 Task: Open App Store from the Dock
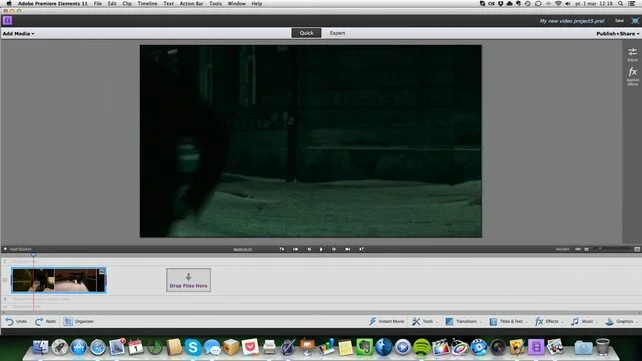point(79,347)
